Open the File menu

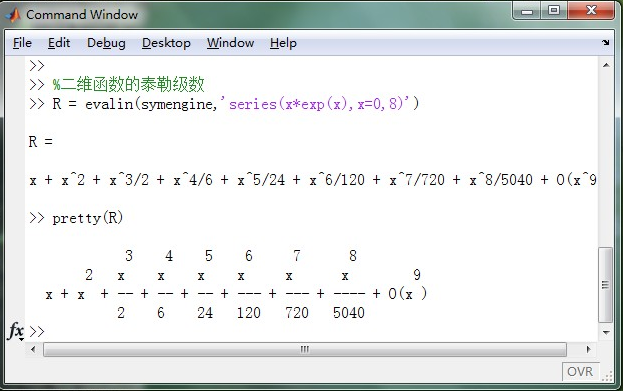pos(22,43)
